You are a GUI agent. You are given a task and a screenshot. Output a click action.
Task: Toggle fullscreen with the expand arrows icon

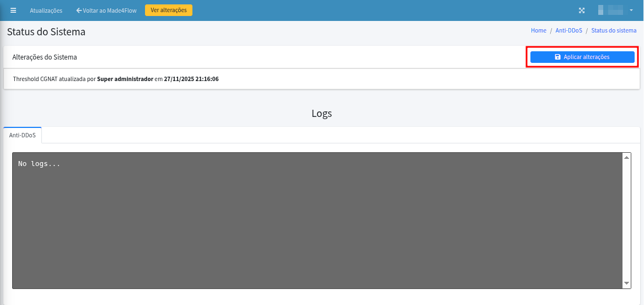(x=581, y=10)
